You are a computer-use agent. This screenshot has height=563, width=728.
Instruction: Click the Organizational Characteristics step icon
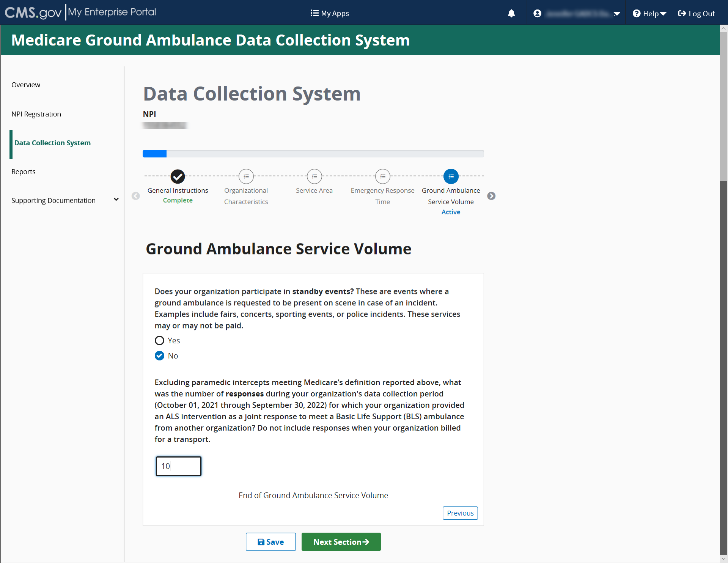[x=246, y=176]
